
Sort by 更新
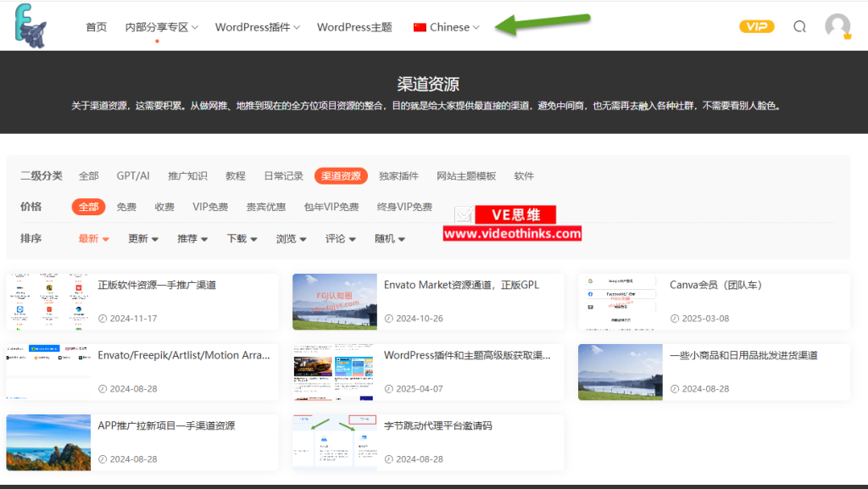pyautogui.click(x=142, y=239)
